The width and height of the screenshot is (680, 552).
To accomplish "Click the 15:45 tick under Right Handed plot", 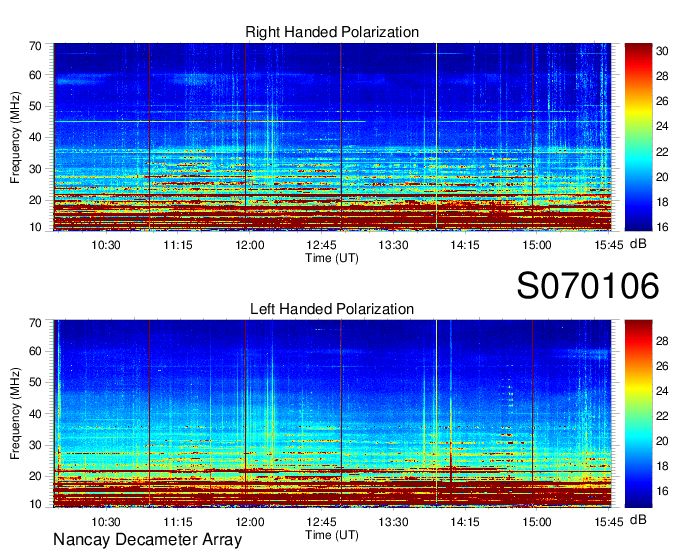I will click(x=608, y=245).
